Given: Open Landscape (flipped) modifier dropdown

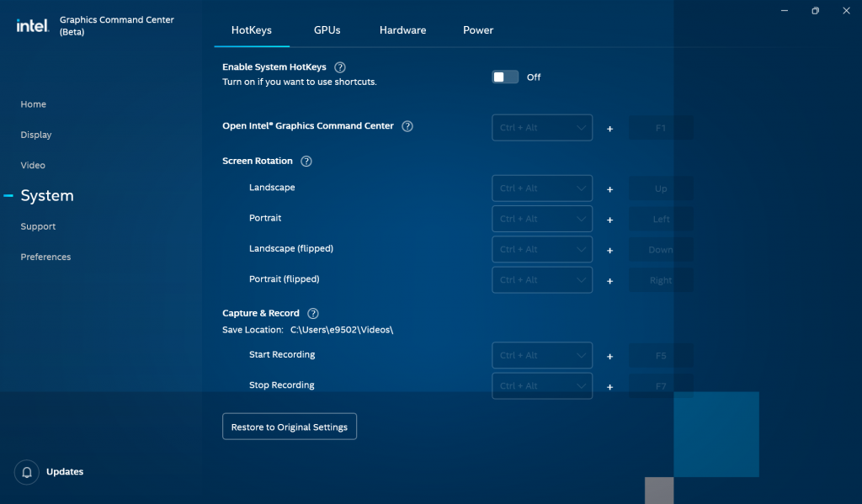Looking at the screenshot, I should click(542, 250).
